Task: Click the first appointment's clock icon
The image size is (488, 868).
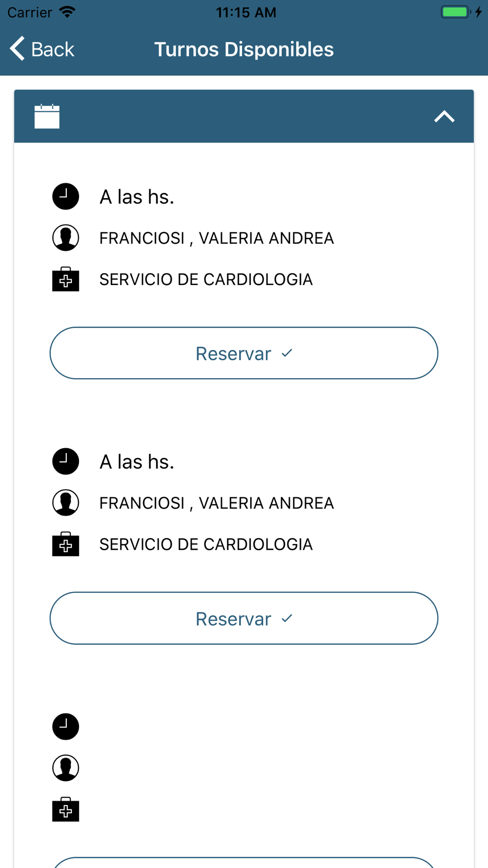Action: (x=65, y=196)
